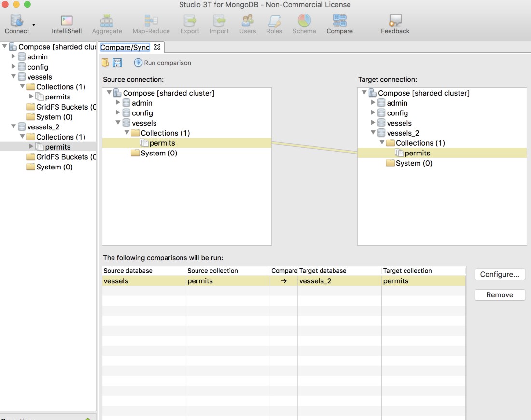The image size is (531, 420).
Task: Click the Connect toolbar icon
Action: tap(17, 24)
